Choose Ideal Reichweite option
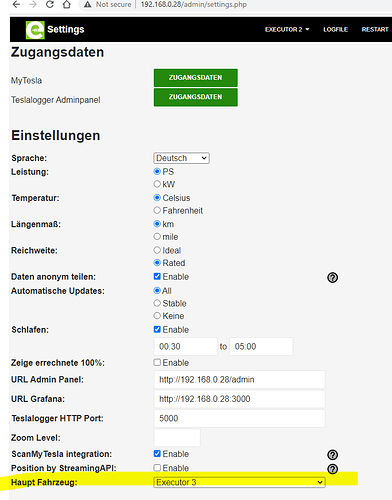This screenshot has width=392, height=500. click(157, 250)
